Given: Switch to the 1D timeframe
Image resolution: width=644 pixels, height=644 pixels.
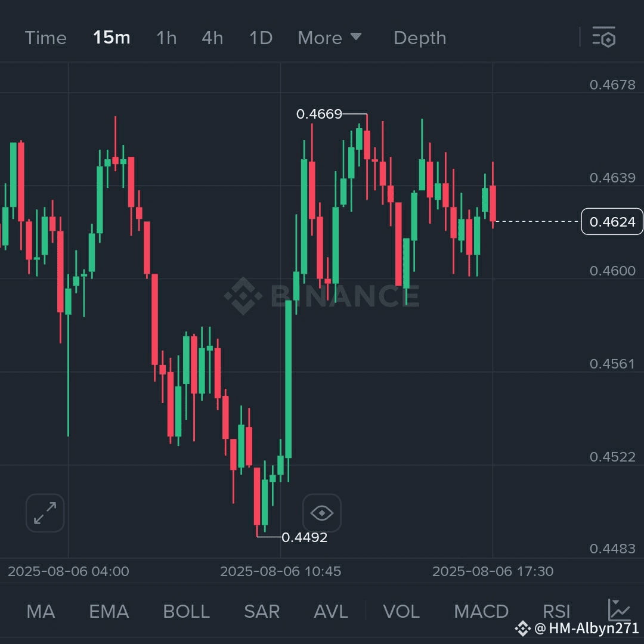Looking at the screenshot, I should pyautogui.click(x=261, y=38).
